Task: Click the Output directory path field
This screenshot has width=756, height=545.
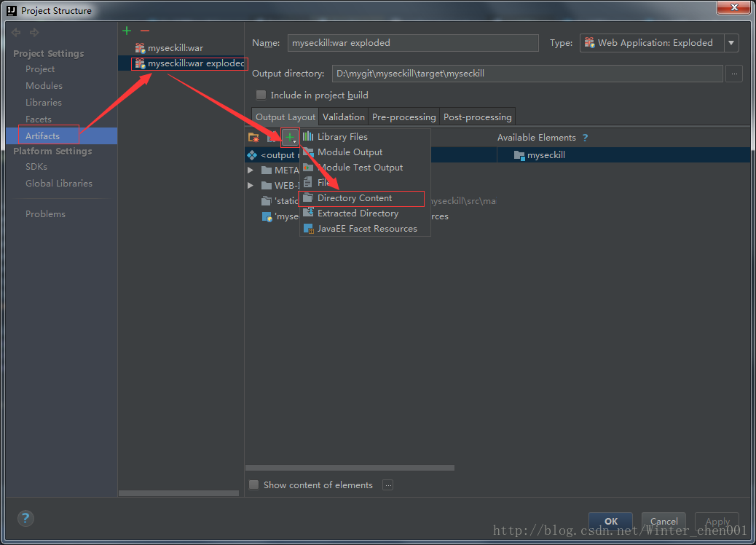Action: pos(527,74)
